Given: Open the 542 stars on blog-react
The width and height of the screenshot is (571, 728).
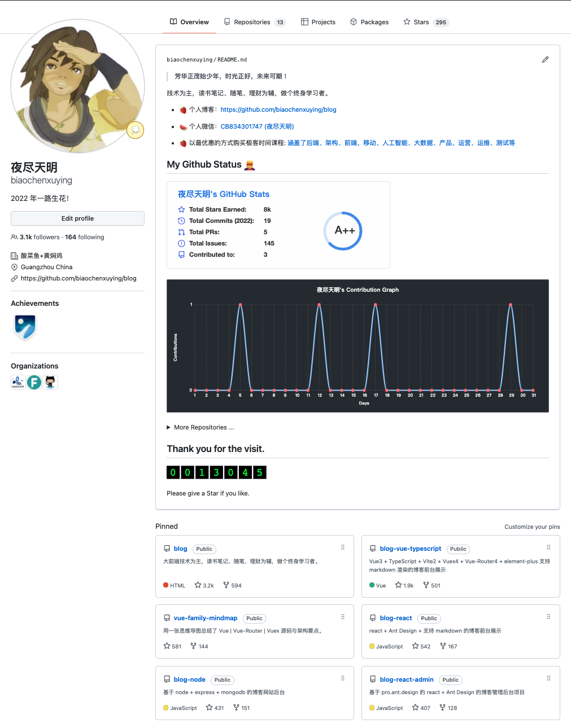Looking at the screenshot, I should 421,646.
